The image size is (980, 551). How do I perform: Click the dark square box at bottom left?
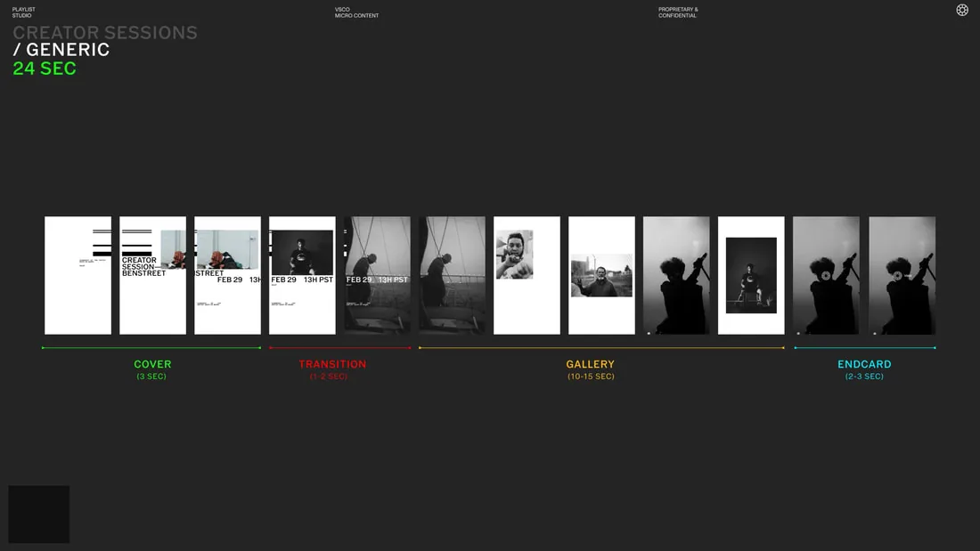(x=38, y=515)
